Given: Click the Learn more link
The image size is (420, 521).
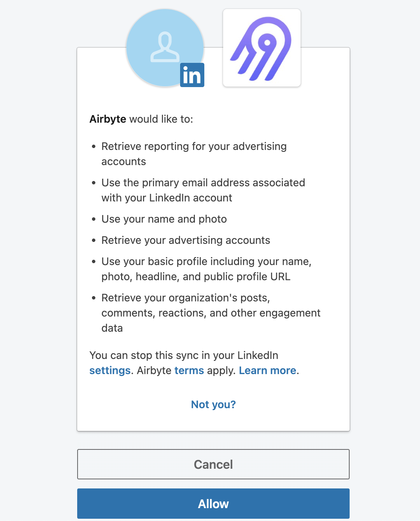Looking at the screenshot, I should click(x=267, y=370).
